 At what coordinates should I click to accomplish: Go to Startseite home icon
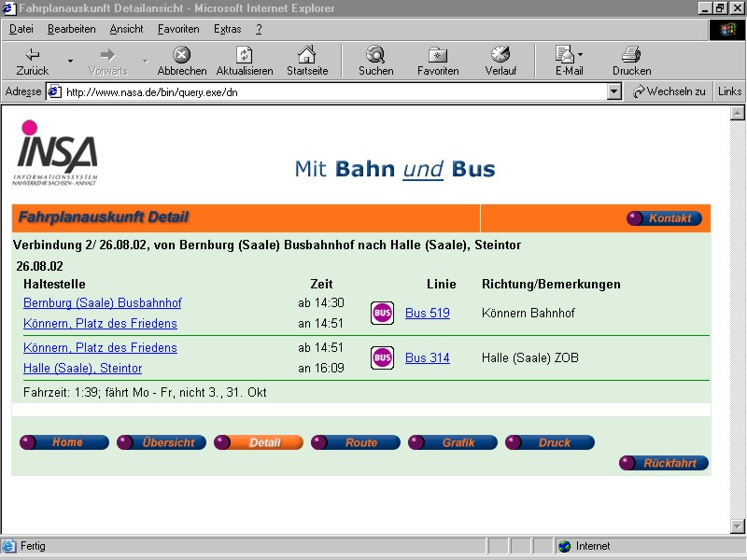(307, 54)
